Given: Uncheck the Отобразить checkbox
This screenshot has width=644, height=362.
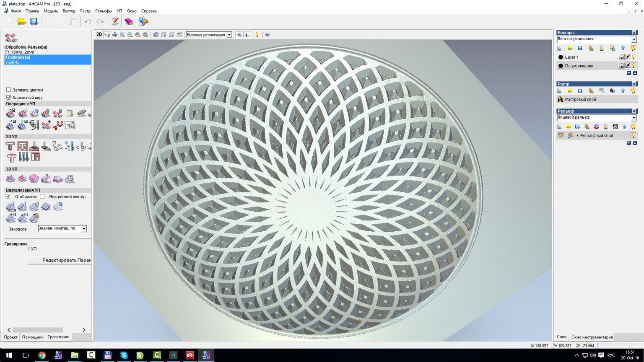Looking at the screenshot, I should (x=8, y=196).
